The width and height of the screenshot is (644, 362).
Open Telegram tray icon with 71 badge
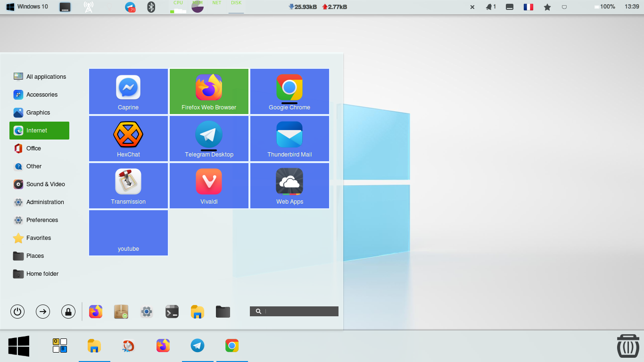point(130,7)
